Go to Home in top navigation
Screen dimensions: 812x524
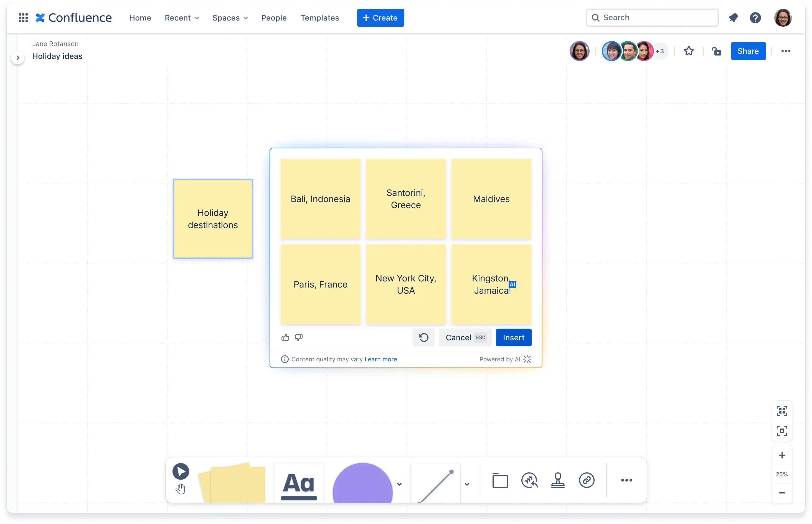(x=140, y=18)
